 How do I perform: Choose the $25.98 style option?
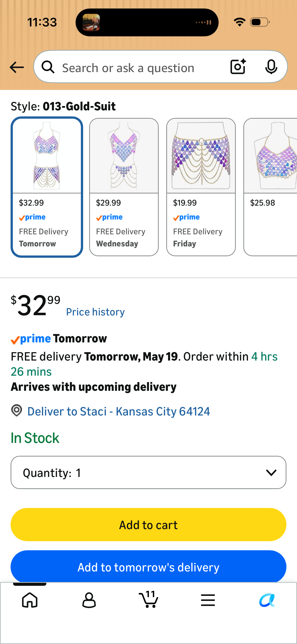[270, 187]
